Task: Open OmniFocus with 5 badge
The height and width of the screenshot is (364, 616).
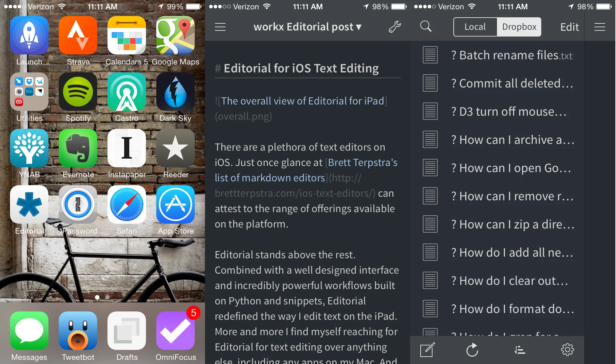Action: click(175, 331)
